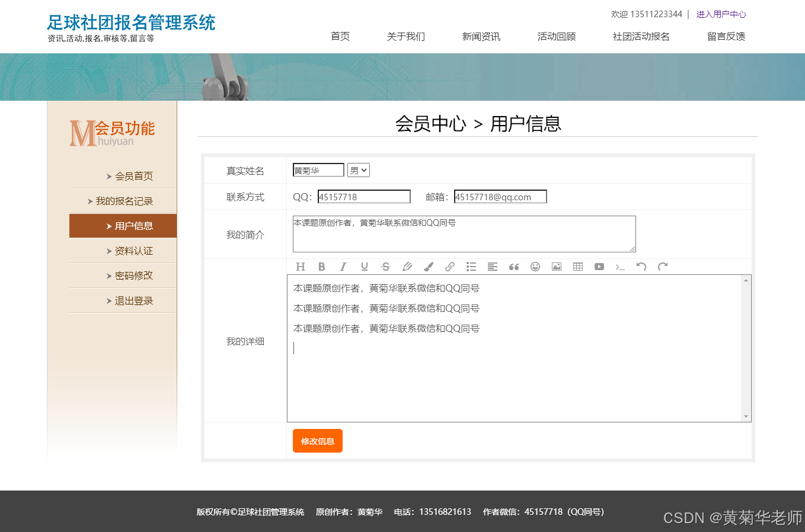The height and width of the screenshot is (532, 805).
Task: Insert a table in the editor
Action: click(x=578, y=267)
